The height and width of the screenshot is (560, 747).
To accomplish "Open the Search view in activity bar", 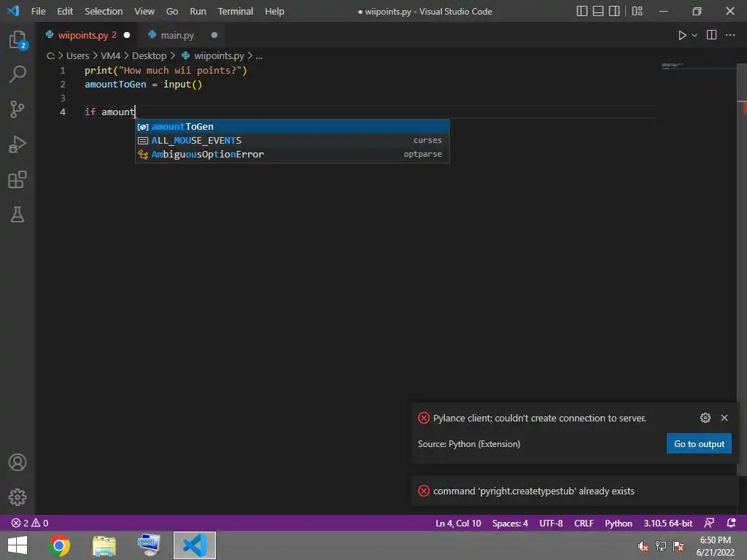I will pyautogui.click(x=18, y=74).
